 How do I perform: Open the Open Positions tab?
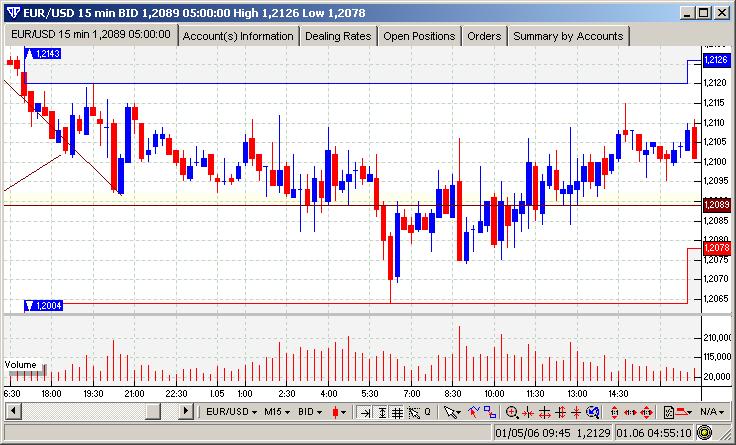(419, 36)
